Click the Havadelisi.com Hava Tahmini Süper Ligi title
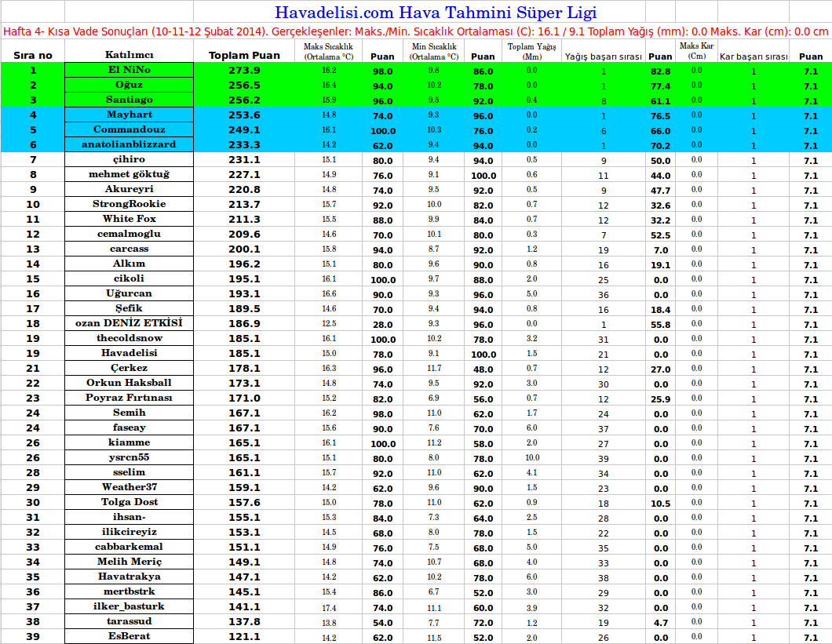The height and width of the screenshot is (644, 832). (435, 13)
